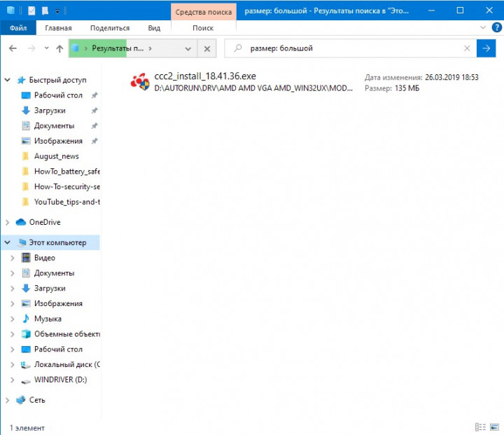The height and width of the screenshot is (435, 504).
Task: Expand the OneDrive node
Action: [8, 222]
